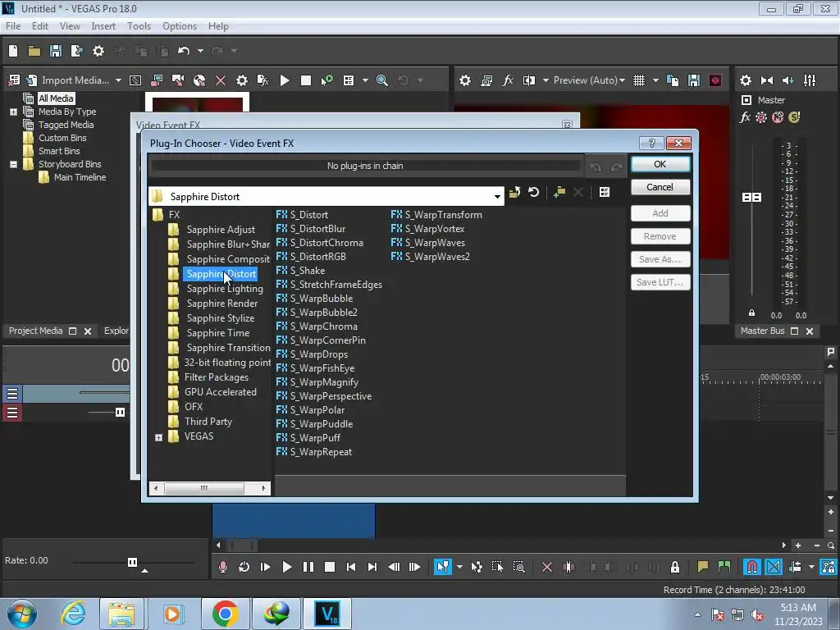The height and width of the screenshot is (630, 840).
Task: Open the File menu
Action: (x=13, y=26)
